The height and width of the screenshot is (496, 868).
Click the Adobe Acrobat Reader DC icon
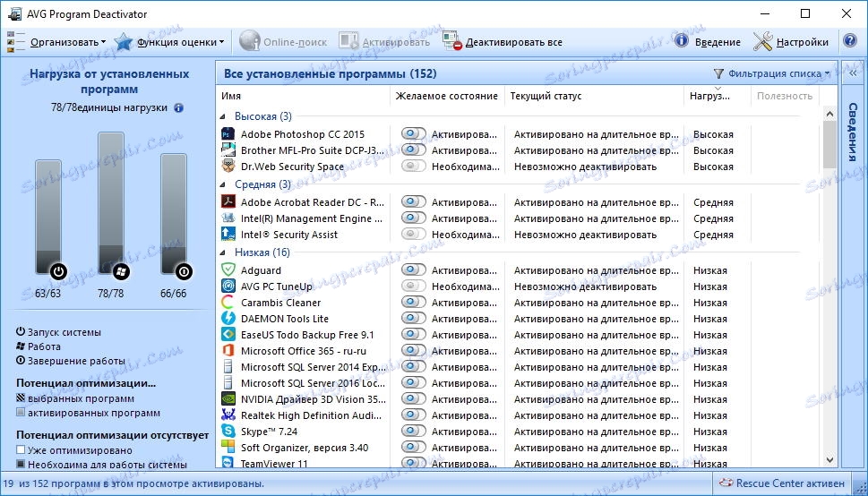pyautogui.click(x=228, y=202)
